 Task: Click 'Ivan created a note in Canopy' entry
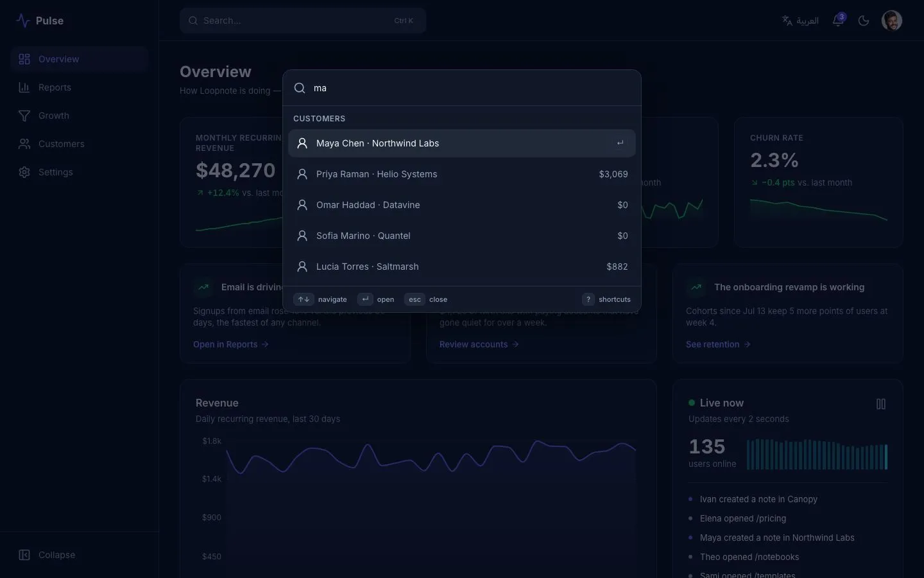(x=758, y=499)
